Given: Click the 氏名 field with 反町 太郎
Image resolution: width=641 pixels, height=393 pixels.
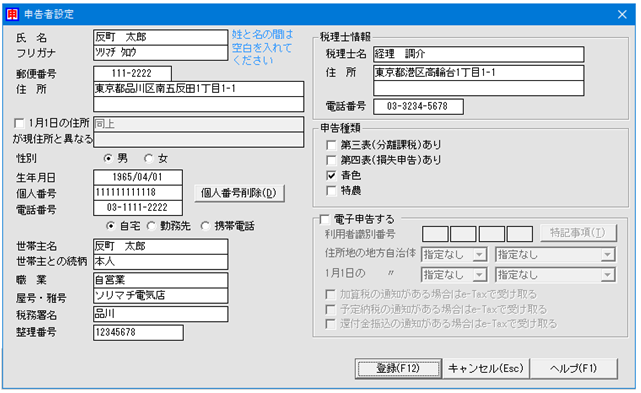Looking at the screenshot, I should pyautogui.click(x=160, y=37).
